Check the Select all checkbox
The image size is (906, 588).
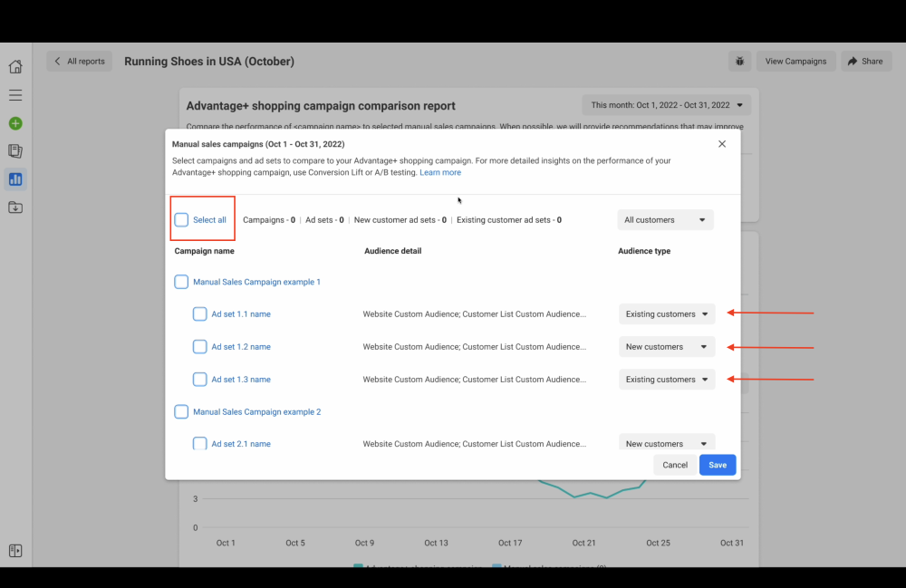click(x=181, y=219)
